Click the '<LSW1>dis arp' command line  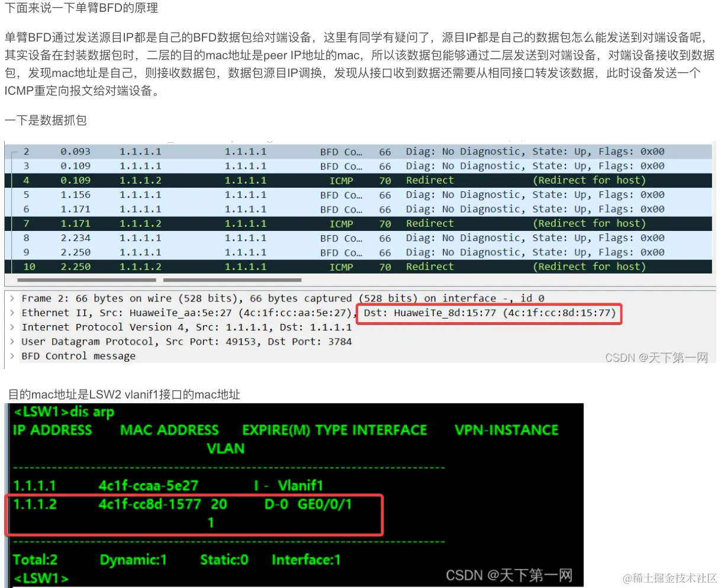[64, 412]
